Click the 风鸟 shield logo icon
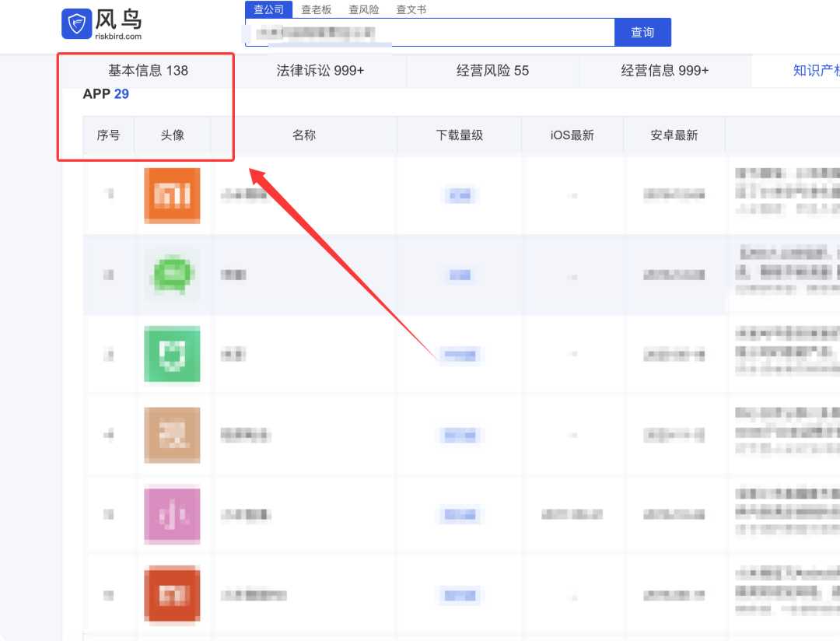Screen dimensions: 840x641 tap(76, 23)
